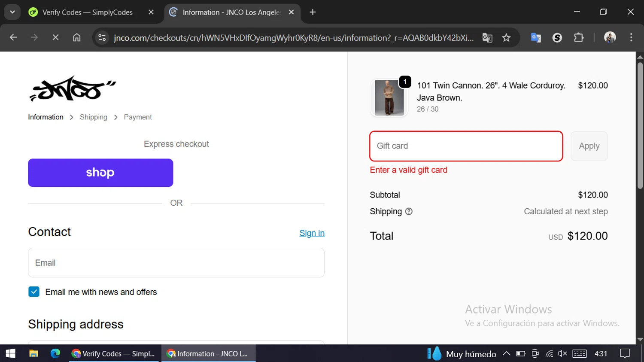Open File Explorer from taskbar
This screenshot has width=644, height=362.
coord(33,353)
